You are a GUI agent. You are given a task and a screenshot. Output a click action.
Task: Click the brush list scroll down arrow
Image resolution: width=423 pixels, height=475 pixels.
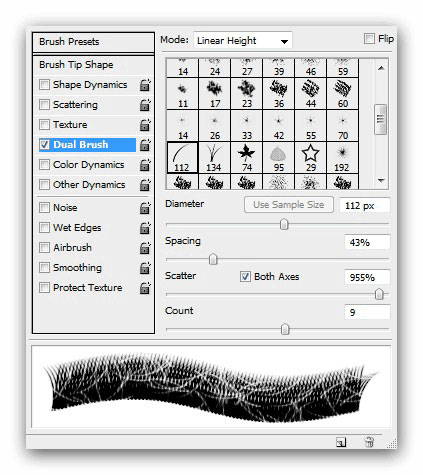tap(381, 181)
